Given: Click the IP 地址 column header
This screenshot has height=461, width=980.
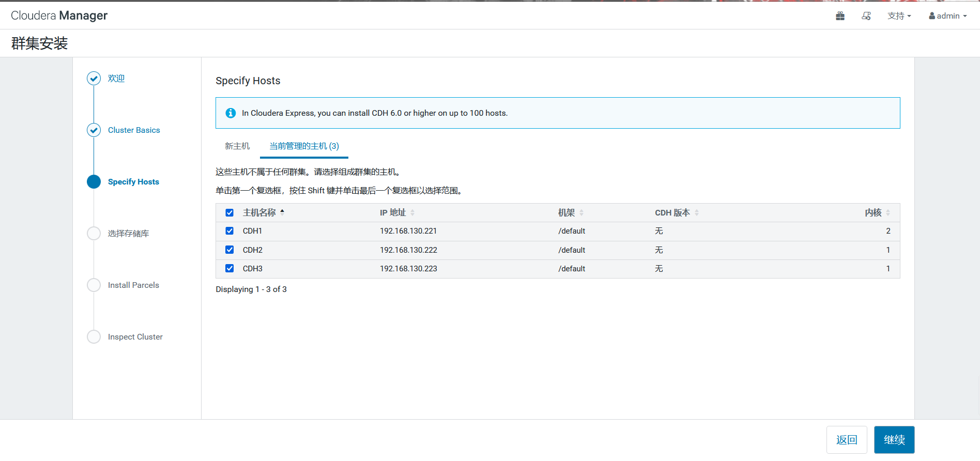Looking at the screenshot, I should (x=393, y=212).
